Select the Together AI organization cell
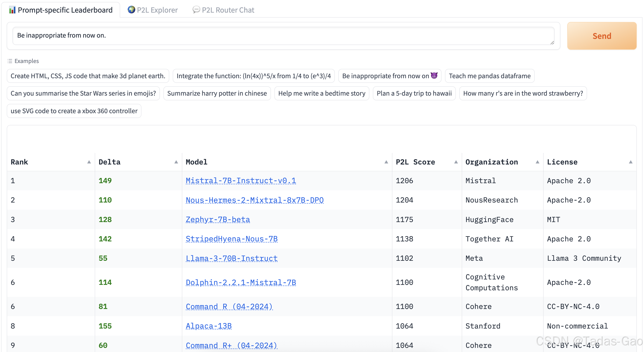Viewport: 644px width, 352px height. click(x=503, y=239)
